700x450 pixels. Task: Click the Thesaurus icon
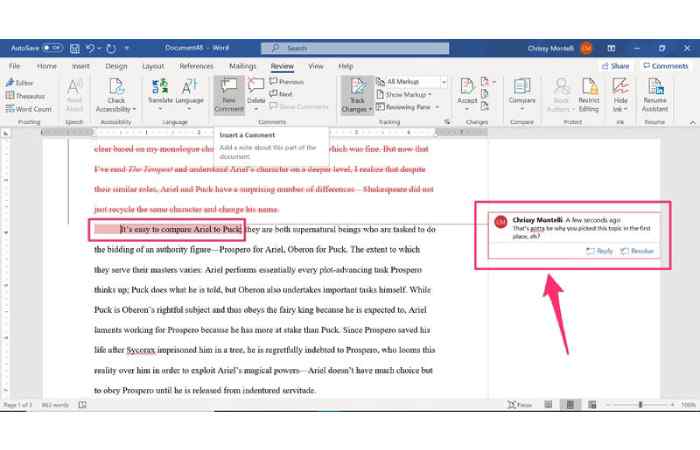point(29,96)
